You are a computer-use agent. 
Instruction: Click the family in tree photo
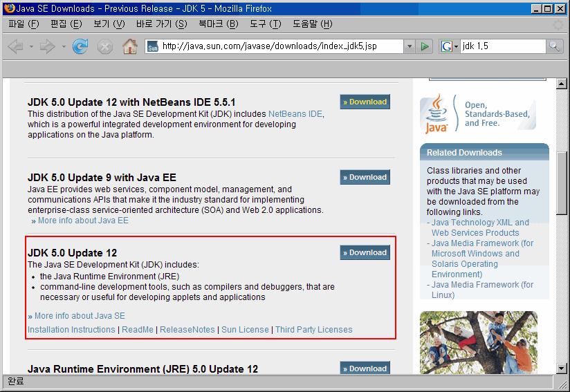click(478, 342)
